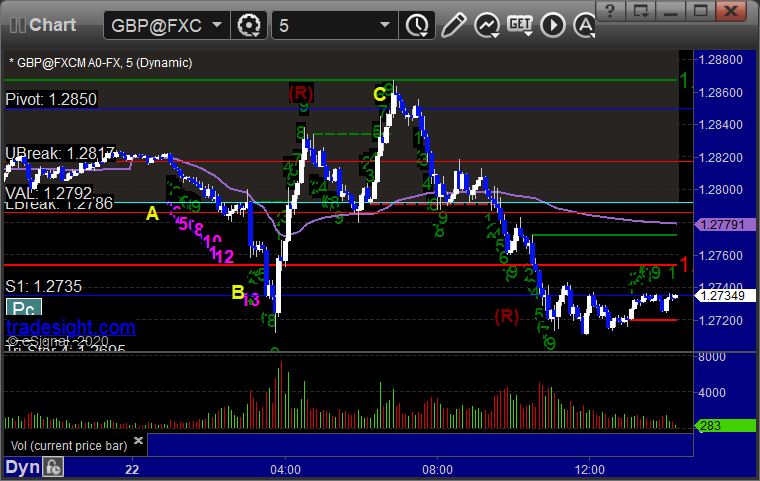Screen dimensions: 760x481
Task: Close the chart window
Action: point(731,11)
